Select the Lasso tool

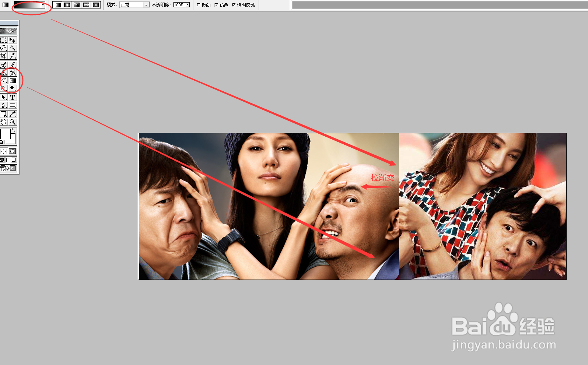click(x=4, y=48)
